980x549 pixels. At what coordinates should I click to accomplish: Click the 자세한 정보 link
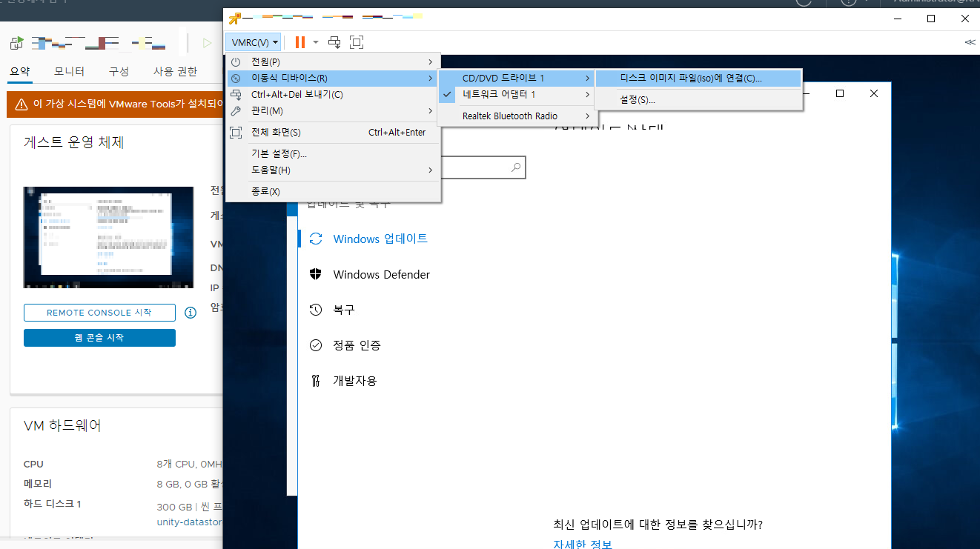point(583,544)
